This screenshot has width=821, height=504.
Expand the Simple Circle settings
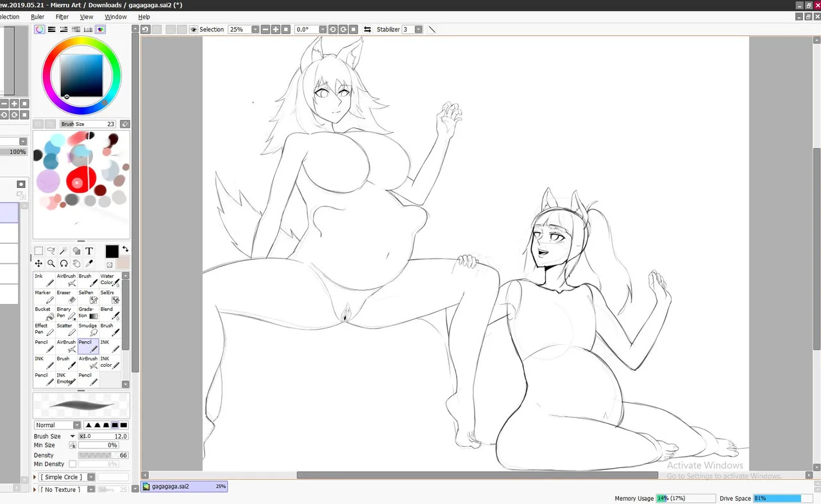pos(35,477)
